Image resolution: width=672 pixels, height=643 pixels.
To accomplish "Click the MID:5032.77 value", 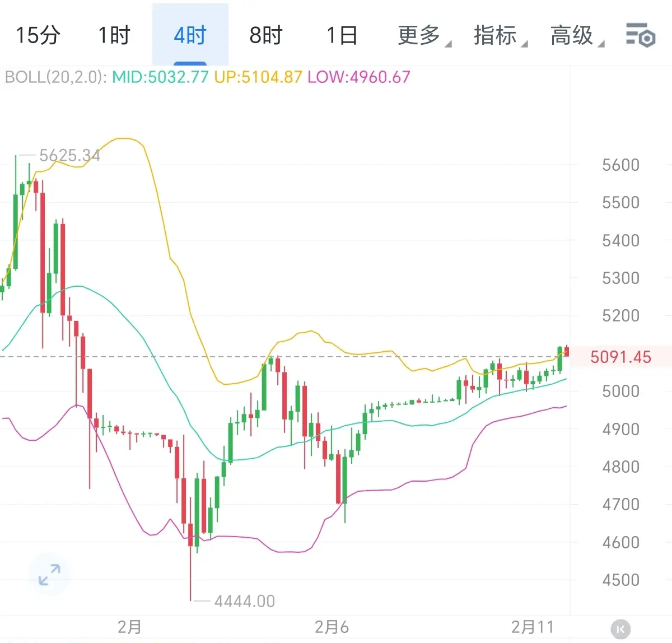I will (x=160, y=77).
